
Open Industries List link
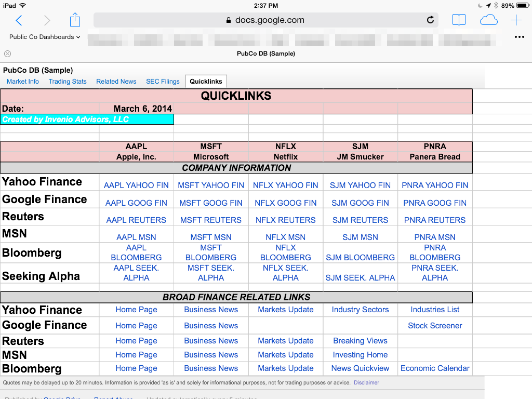pos(435,310)
